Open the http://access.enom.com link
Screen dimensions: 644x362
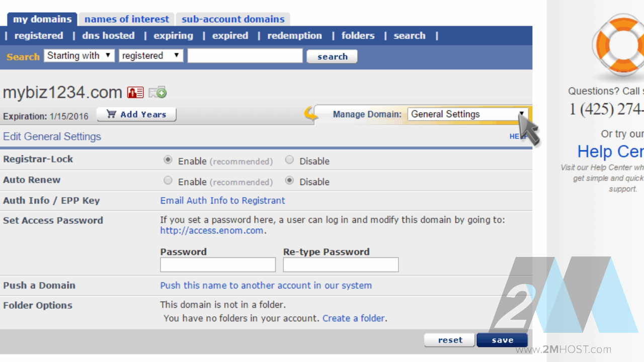coord(212,231)
